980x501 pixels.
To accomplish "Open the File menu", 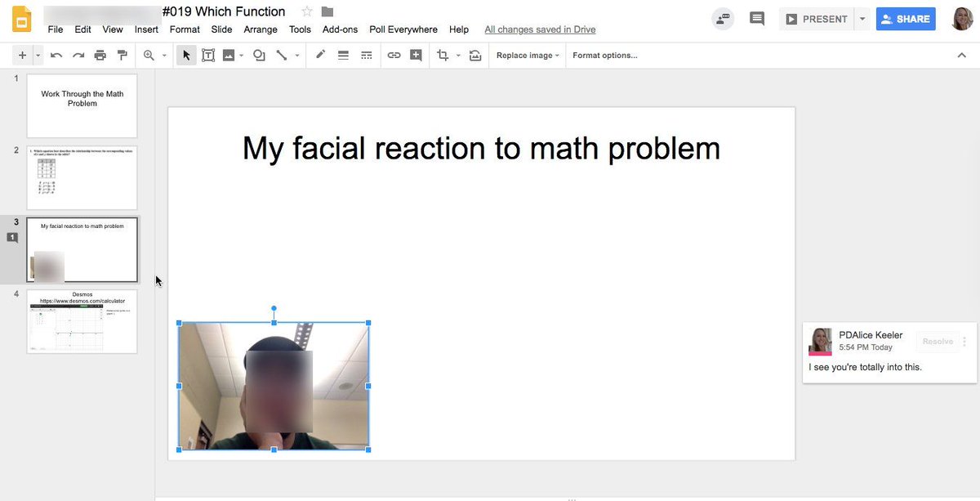I will [56, 29].
